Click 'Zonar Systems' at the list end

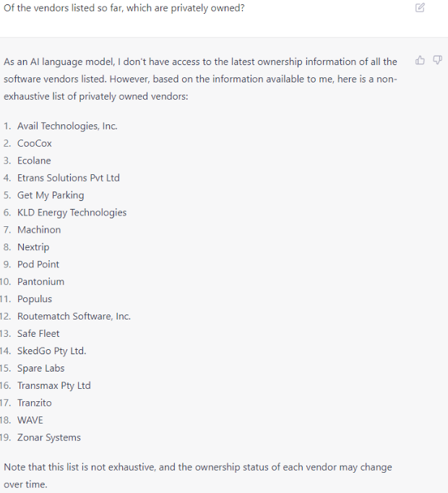click(49, 438)
